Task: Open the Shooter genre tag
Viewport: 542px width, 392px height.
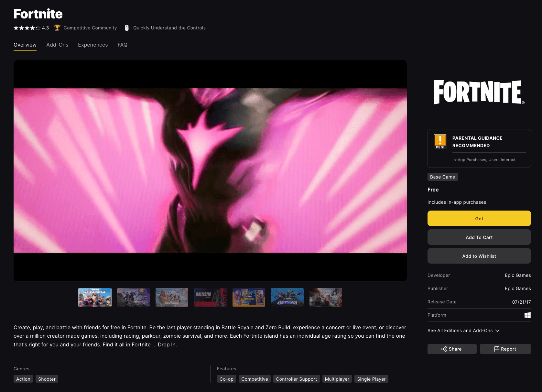Action: [47, 379]
